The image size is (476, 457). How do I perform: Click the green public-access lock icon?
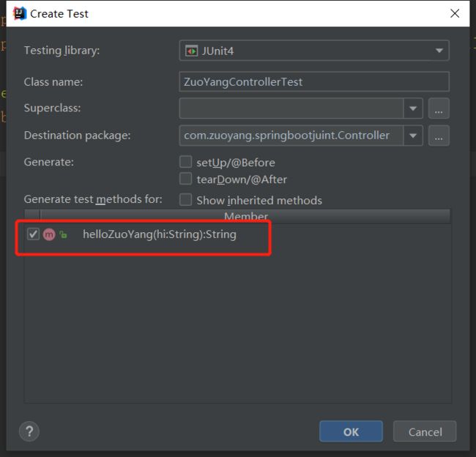pyautogui.click(x=63, y=234)
